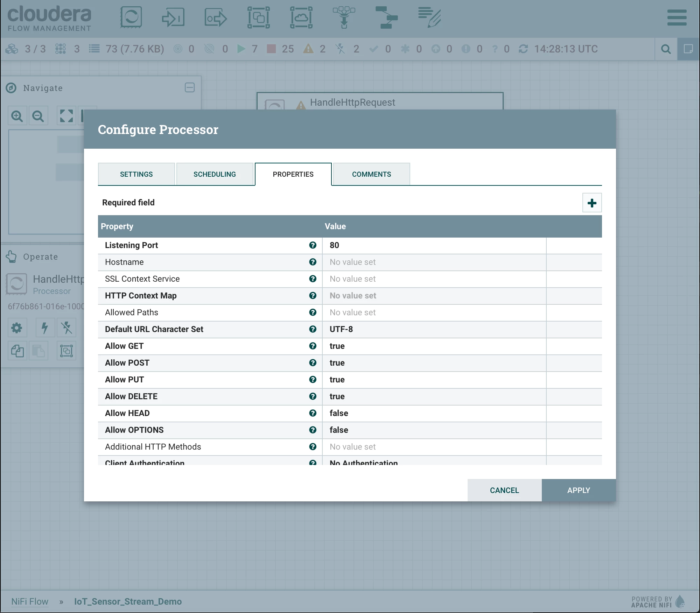
Task: Edit the Allow GET true value
Action: click(434, 346)
